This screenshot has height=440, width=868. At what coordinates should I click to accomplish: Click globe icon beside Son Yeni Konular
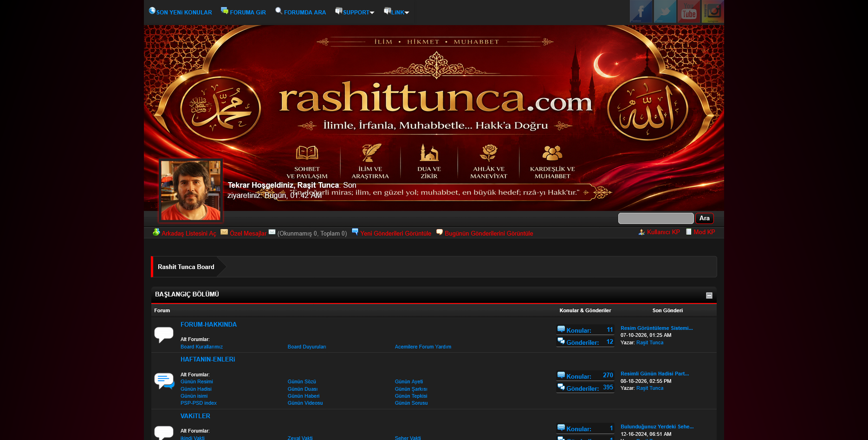click(152, 10)
